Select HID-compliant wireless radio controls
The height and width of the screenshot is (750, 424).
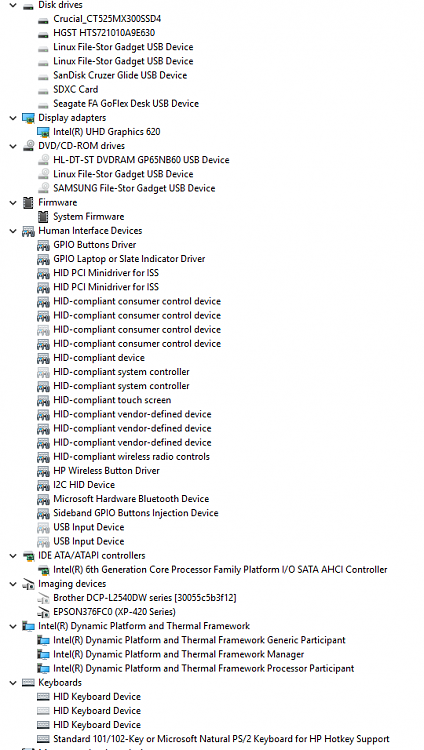click(x=131, y=457)
